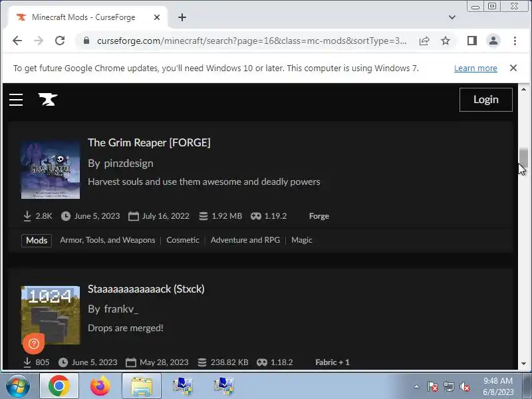This screenshot has width=532, height=399.
Task: Open the Adventure and RPG category
Action: click(245, 240)
